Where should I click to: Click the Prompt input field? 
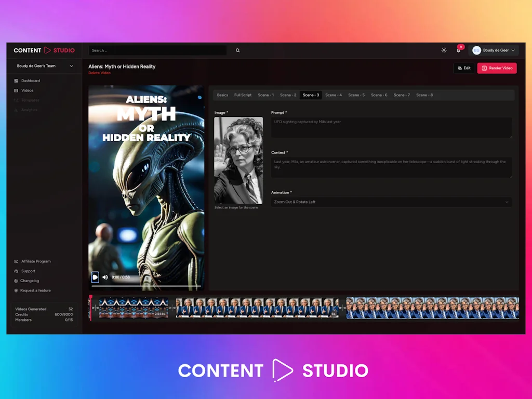pyautogui.click(x=392, y=127)
